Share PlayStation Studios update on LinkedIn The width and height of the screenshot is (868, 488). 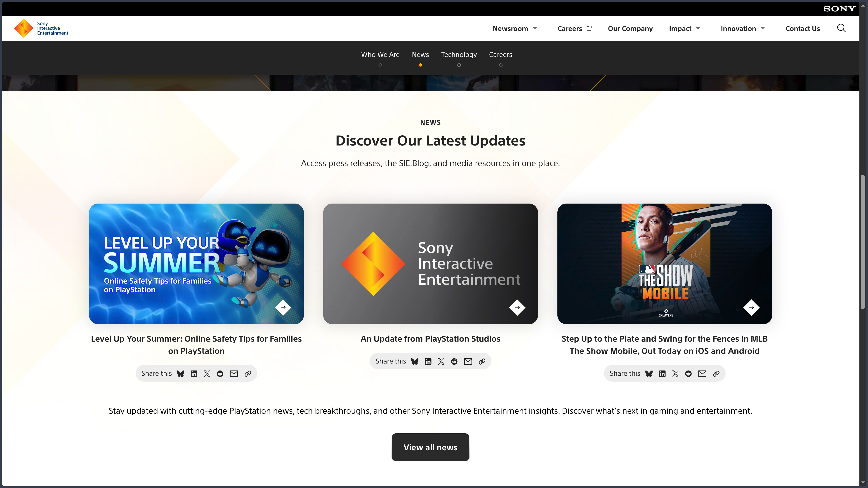pyautogui.click(x=428, y=361)
